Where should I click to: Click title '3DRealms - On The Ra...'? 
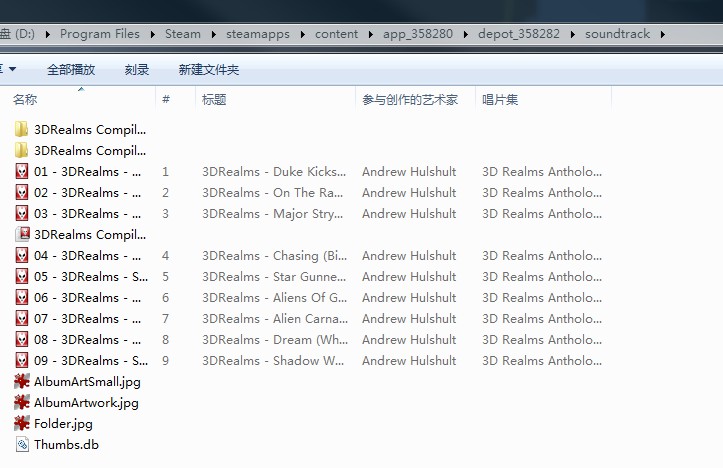click(x=273, y=192)
